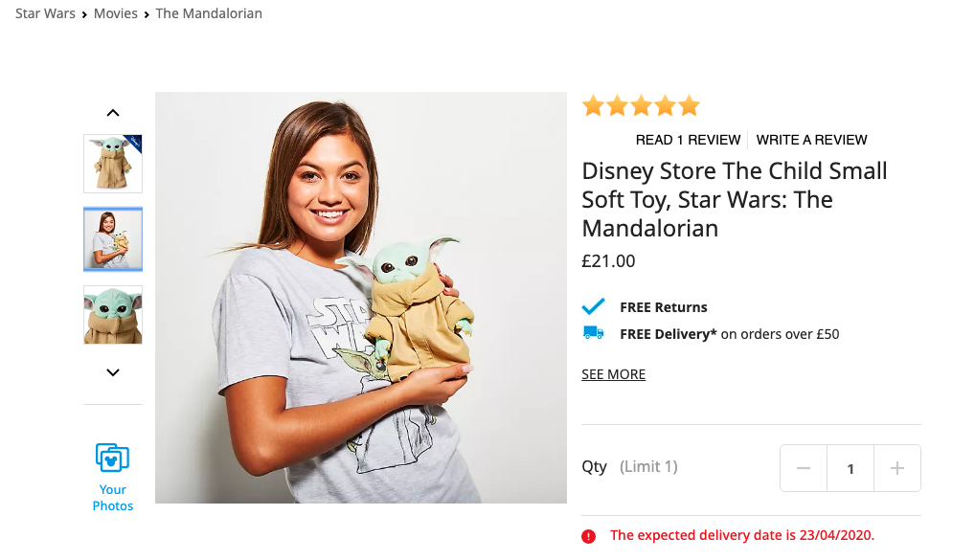Increase quantity with the plus button
The image size is (975, 560).
point(897,468)
